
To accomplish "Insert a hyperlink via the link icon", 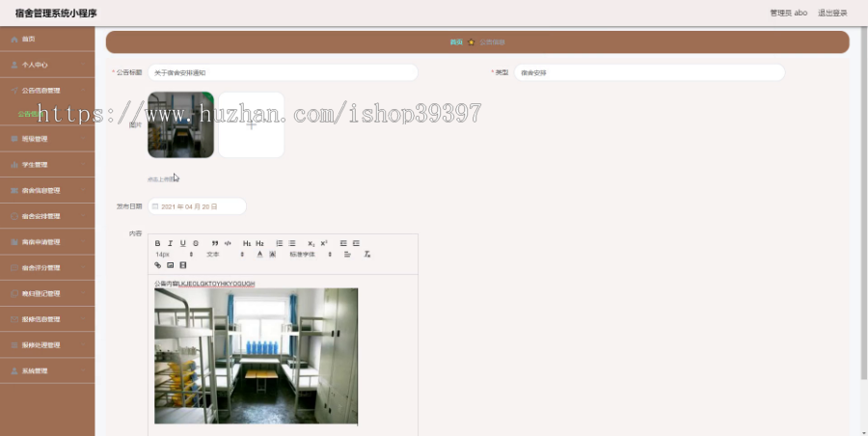I will pyautogui.click(x=158, y=265).
